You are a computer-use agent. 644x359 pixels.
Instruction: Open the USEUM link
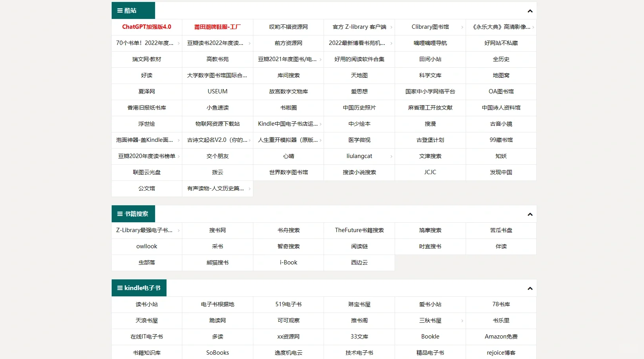(x=217, y=91)
